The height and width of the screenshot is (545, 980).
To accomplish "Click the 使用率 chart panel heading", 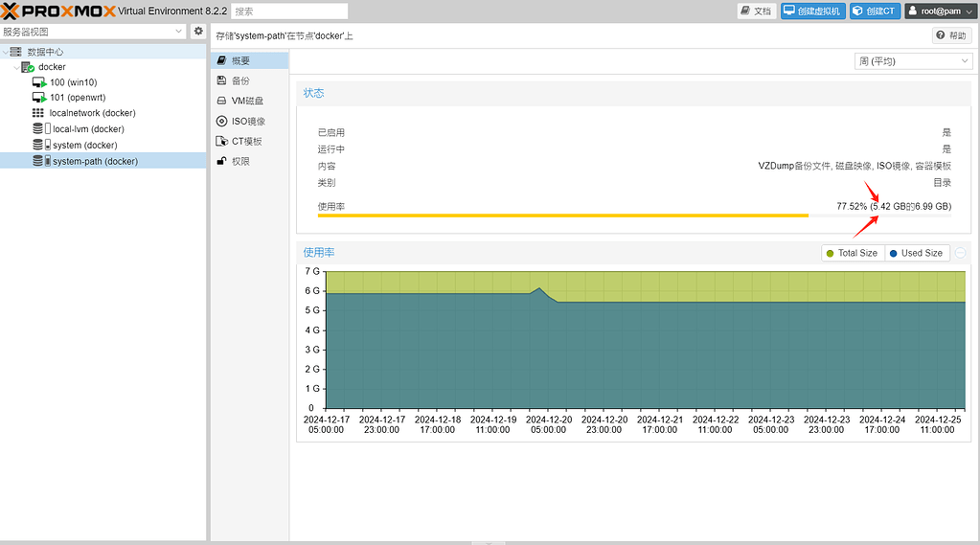I will click(319, 253).
